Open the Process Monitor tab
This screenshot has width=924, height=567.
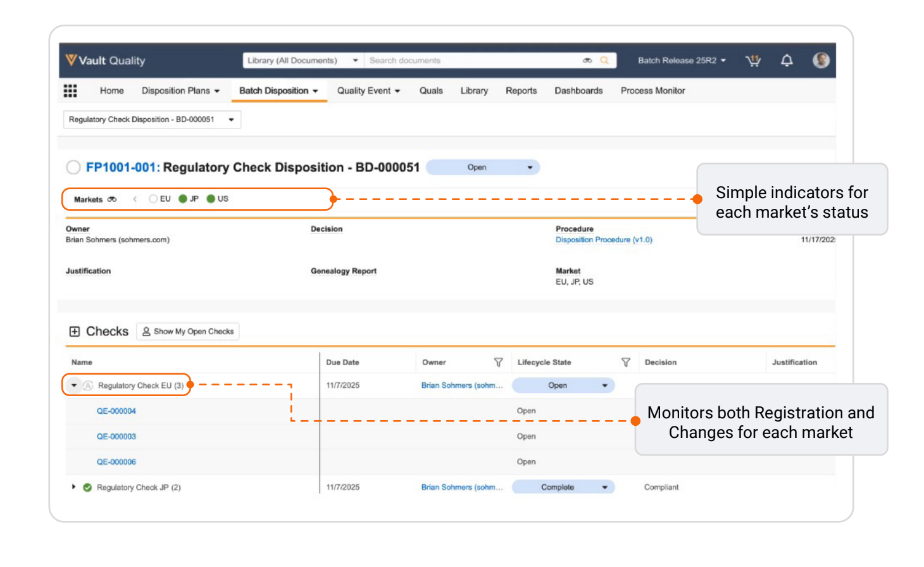click(652, 90)
